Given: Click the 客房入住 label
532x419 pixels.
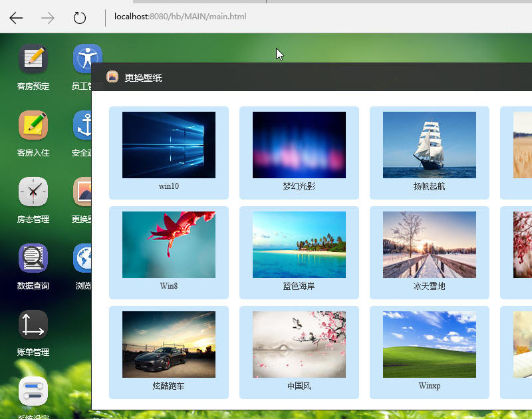Looking at the screenshot, I should coord(33,153).
